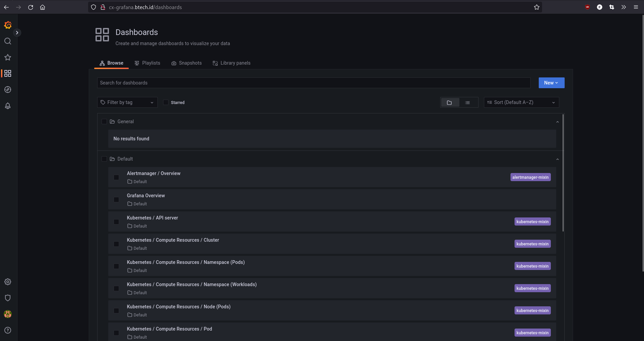The image size is (644, 341).
Task: Switch to the Library panels tab
Action: click(232, 63)
